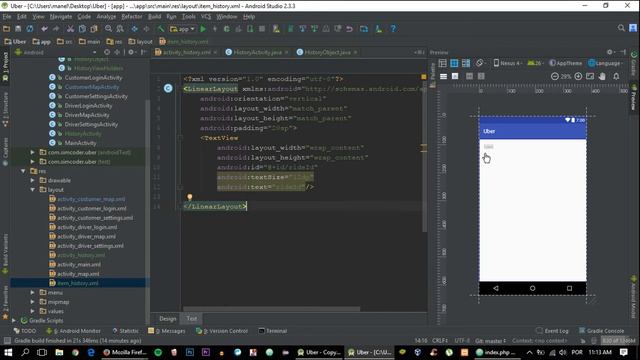Click the Synchronize toolbar icon
This screenshot has width=640, height=360.
tap(30, 29)
